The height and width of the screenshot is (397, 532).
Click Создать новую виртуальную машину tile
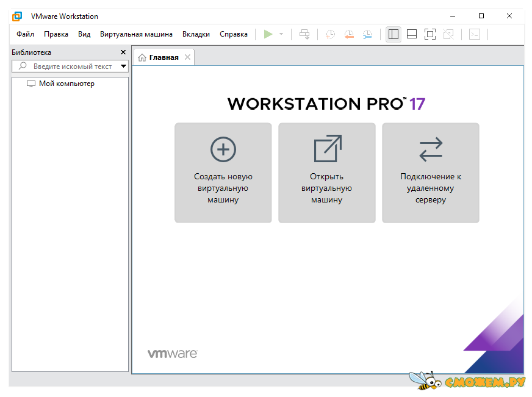pos(223,173)
